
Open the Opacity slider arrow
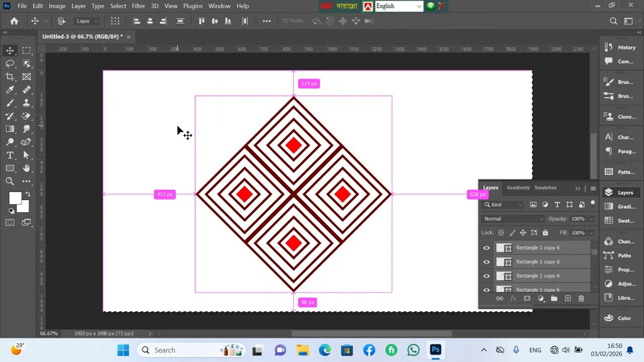pos(591,219)
